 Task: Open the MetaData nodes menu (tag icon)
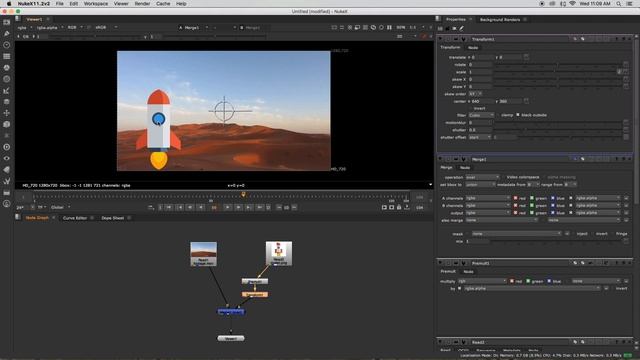coord(7,170)
